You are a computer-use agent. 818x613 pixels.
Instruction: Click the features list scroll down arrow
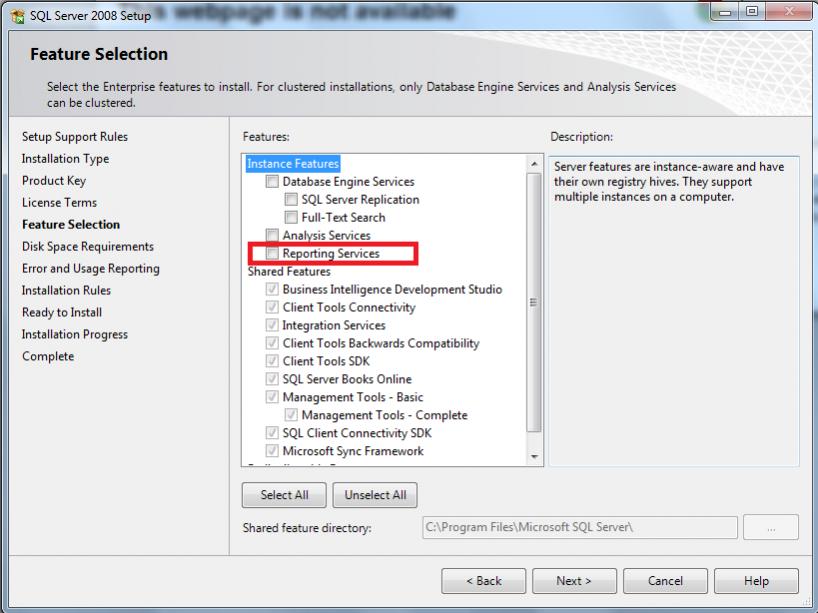click(534, 457)
